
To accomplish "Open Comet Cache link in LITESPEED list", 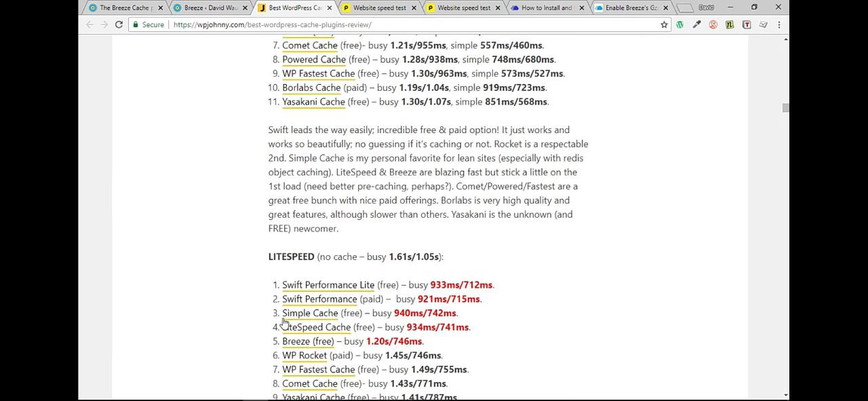I will pyautogui.click(x=310, y=384).
